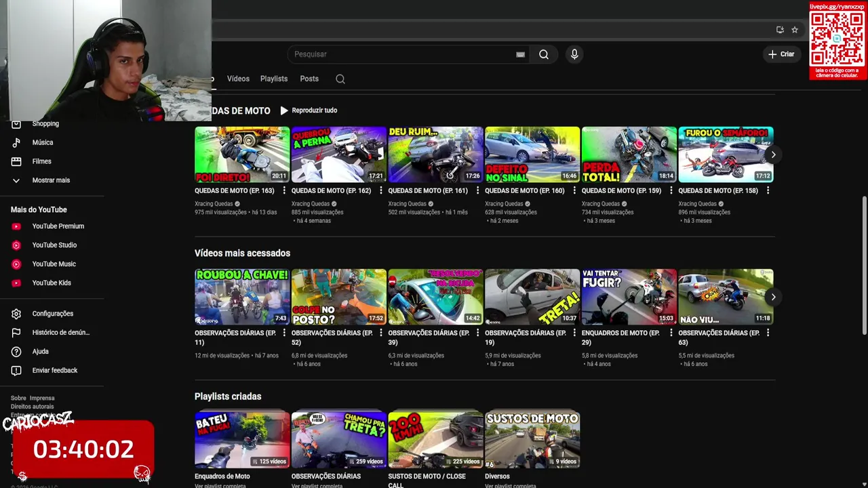Screen dimensions: 868x488
Task: Open YouTube Kids link
Action: (x=53, y=283)
